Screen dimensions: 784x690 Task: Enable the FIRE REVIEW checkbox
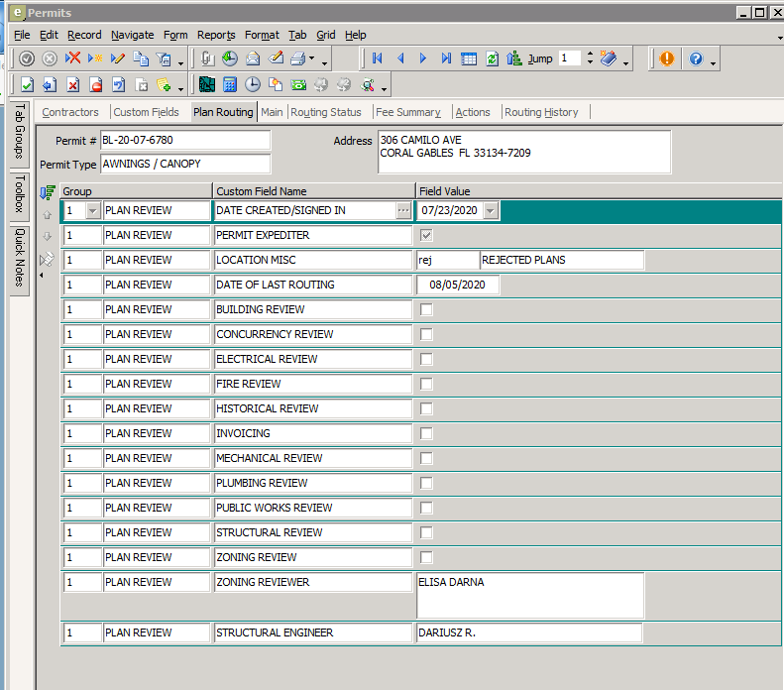426,384
